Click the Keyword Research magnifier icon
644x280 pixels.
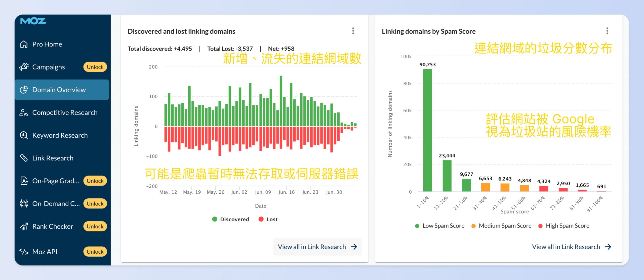pyautogui.click(x=24, y=135)
